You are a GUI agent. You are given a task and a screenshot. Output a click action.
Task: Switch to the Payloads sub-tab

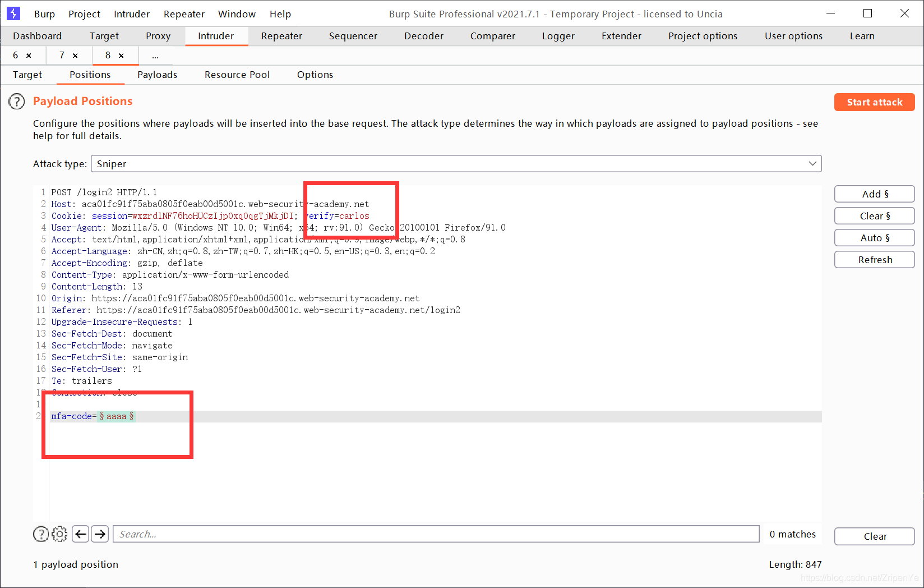158,75
